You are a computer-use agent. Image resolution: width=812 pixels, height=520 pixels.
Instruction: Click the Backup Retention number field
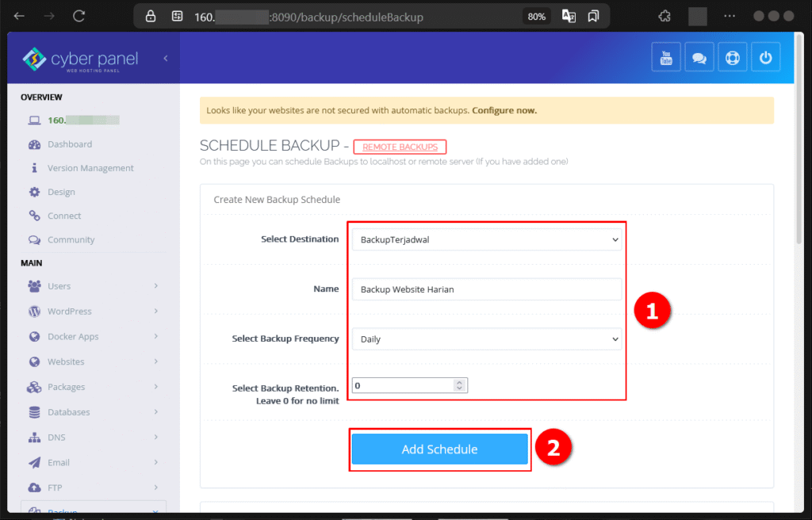(x=410, y=385)
